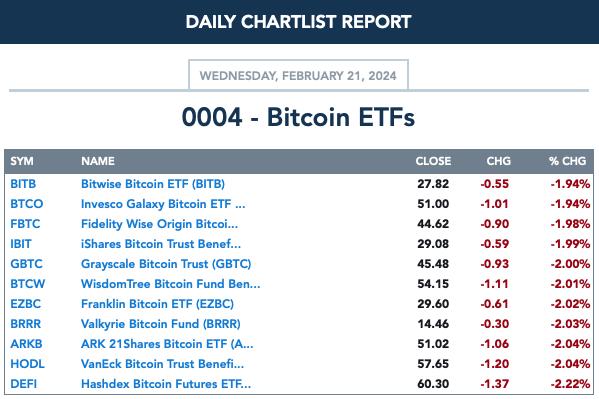The height and width of the screenshot is (399, 599).
Task: Open the BTCO symbol link
Action: click(x=26, y=204)
